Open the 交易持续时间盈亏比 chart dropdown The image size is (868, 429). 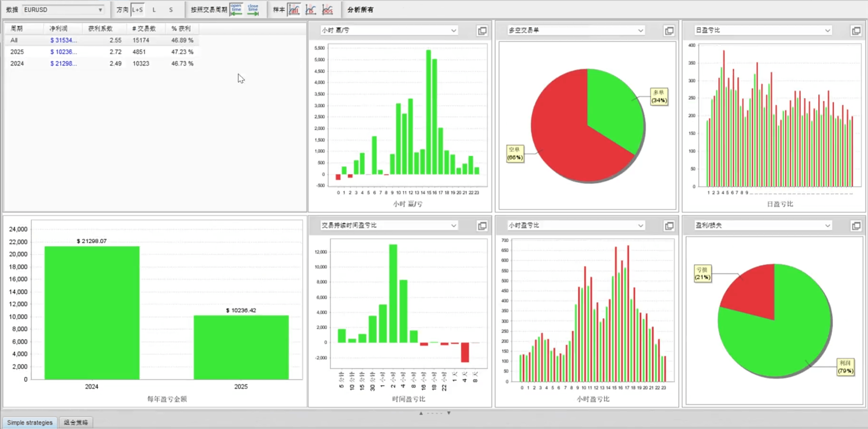[x=389, y=225]
